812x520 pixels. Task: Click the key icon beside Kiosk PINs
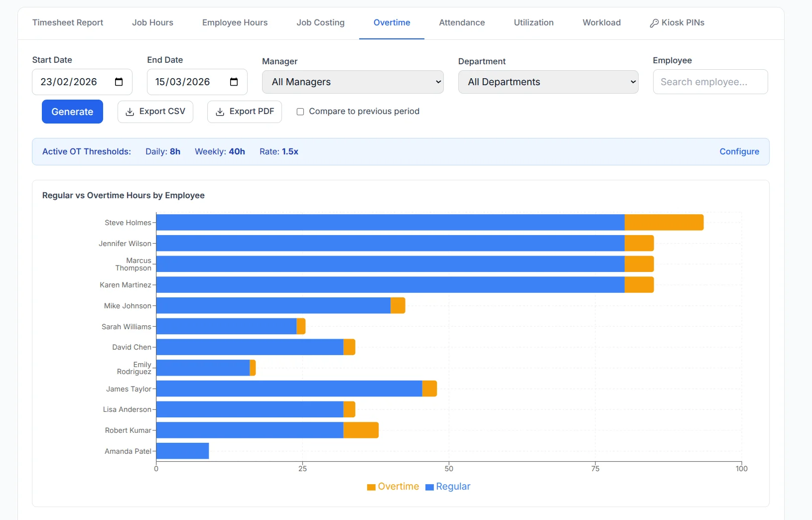654,23
